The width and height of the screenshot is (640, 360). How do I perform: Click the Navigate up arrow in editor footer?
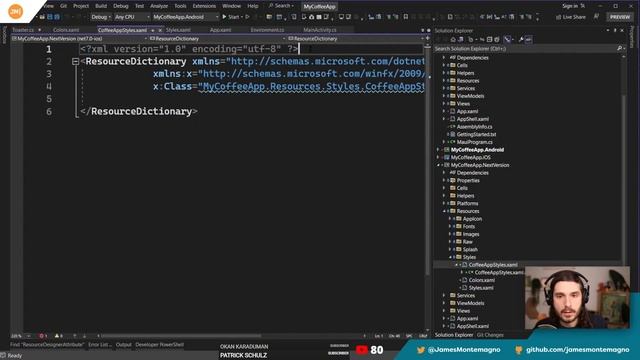(x=75, y=336)
